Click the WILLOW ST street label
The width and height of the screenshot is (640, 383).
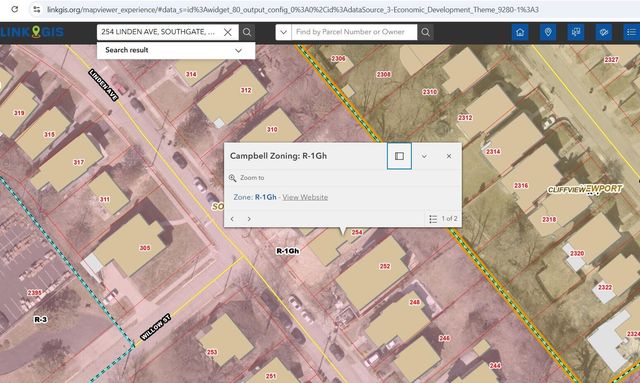pos(156,327)
